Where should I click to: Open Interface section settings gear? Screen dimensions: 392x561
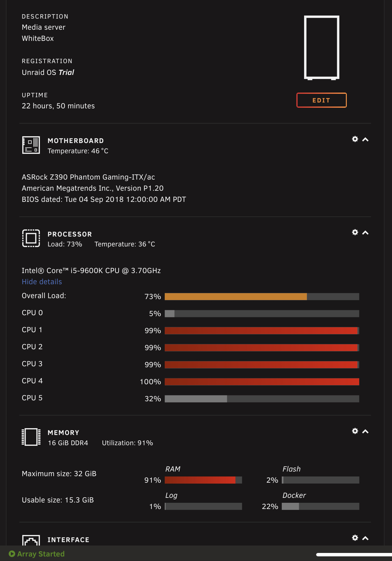[355, 538]
